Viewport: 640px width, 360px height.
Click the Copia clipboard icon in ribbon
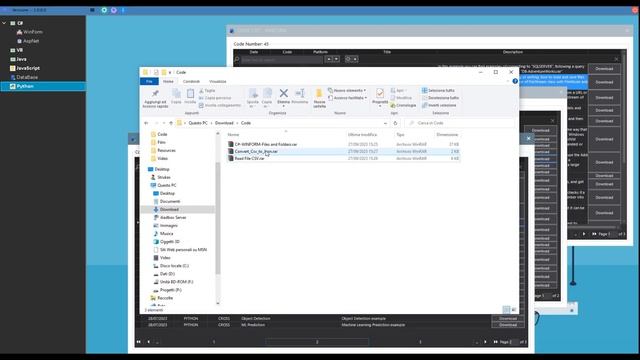tap(176, 96)
